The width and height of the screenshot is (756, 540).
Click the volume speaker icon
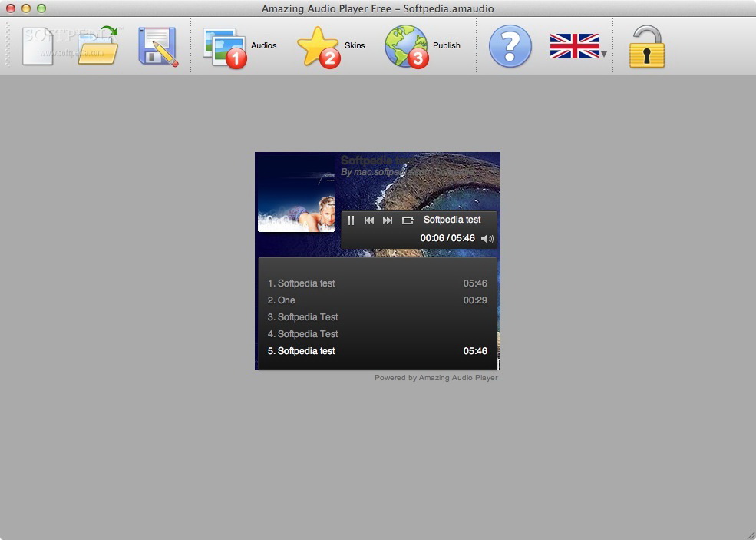(487, 238)
